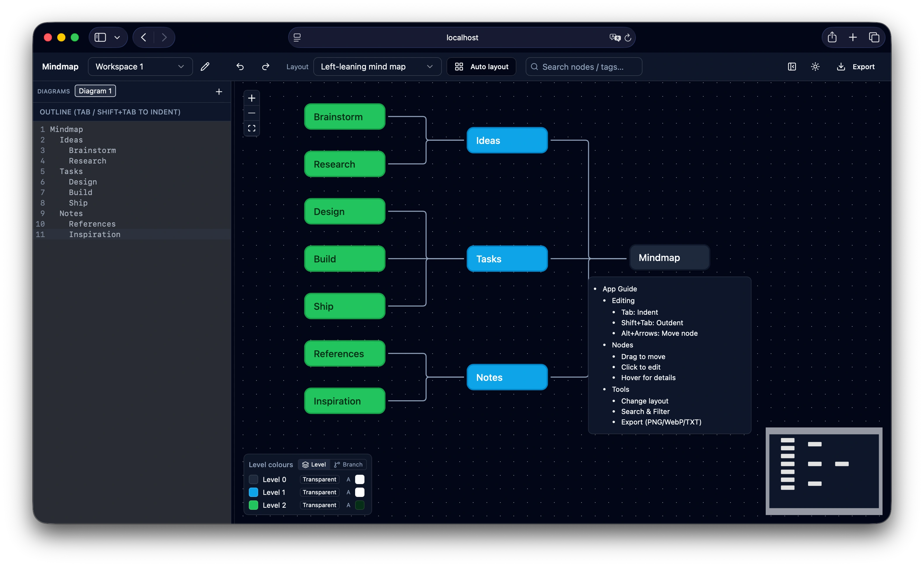Image resolution: width=924 pixels, height=567 pixels.
Task: Open Level 1 text colour swatch
Action: 359,492
